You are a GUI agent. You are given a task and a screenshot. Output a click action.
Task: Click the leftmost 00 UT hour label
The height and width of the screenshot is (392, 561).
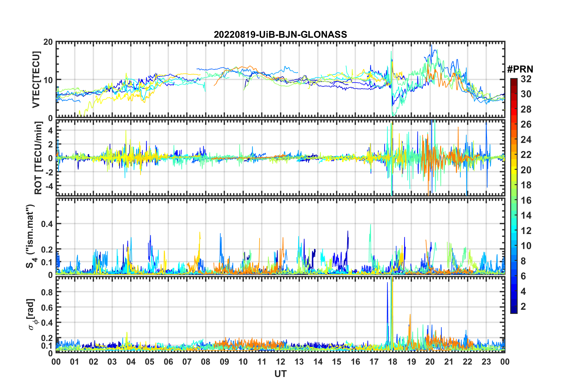click(x=56, y=362)
